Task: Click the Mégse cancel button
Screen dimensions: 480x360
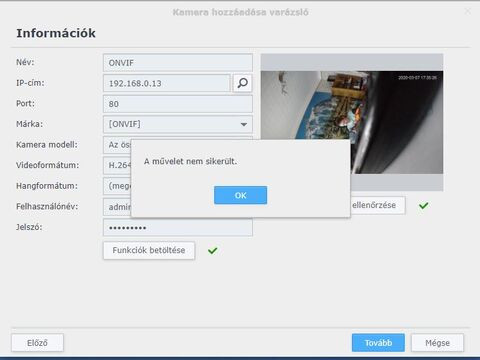Action: (x=437, y=343)
